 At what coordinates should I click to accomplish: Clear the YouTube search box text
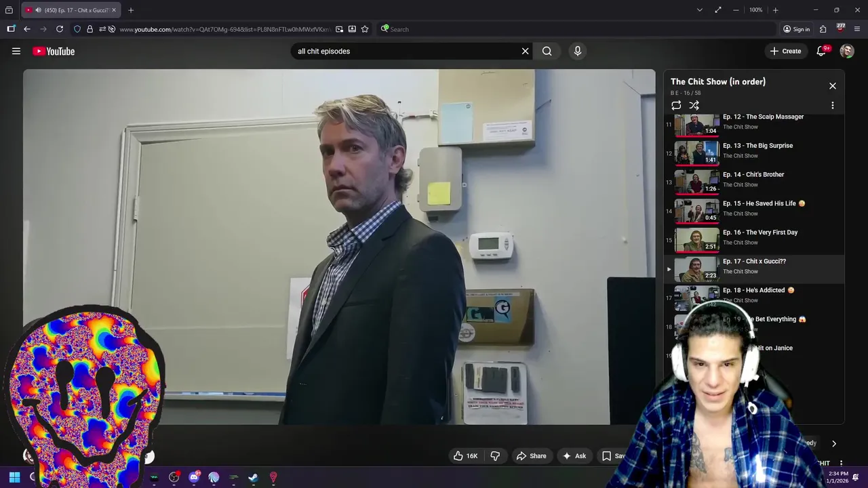pyautogui.click(x=525, y=51)
